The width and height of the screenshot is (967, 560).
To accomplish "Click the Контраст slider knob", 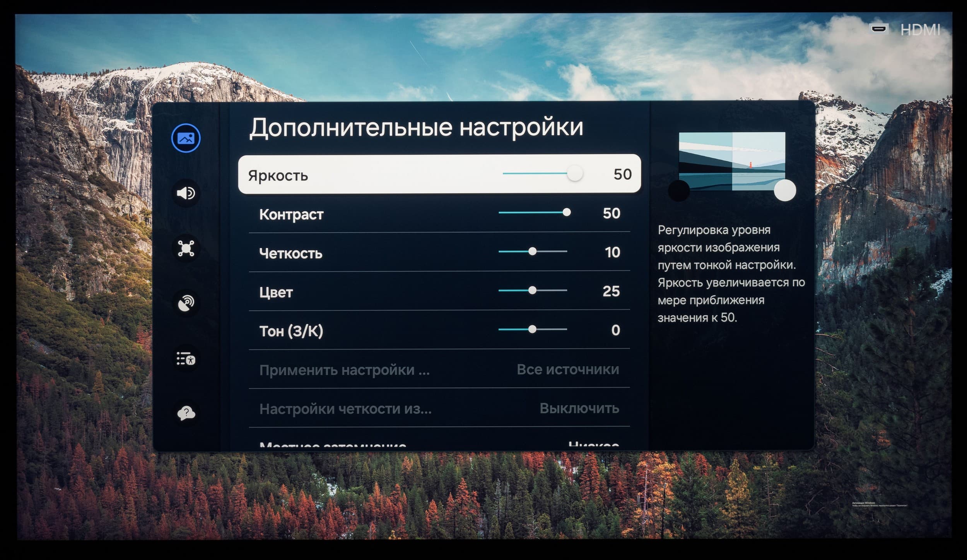I will (567, 212).
